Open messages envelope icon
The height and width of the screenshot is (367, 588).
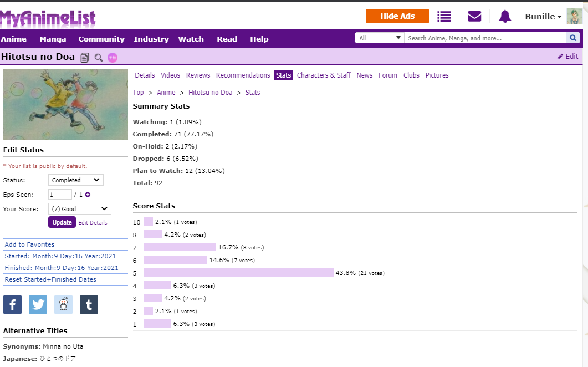474,17
